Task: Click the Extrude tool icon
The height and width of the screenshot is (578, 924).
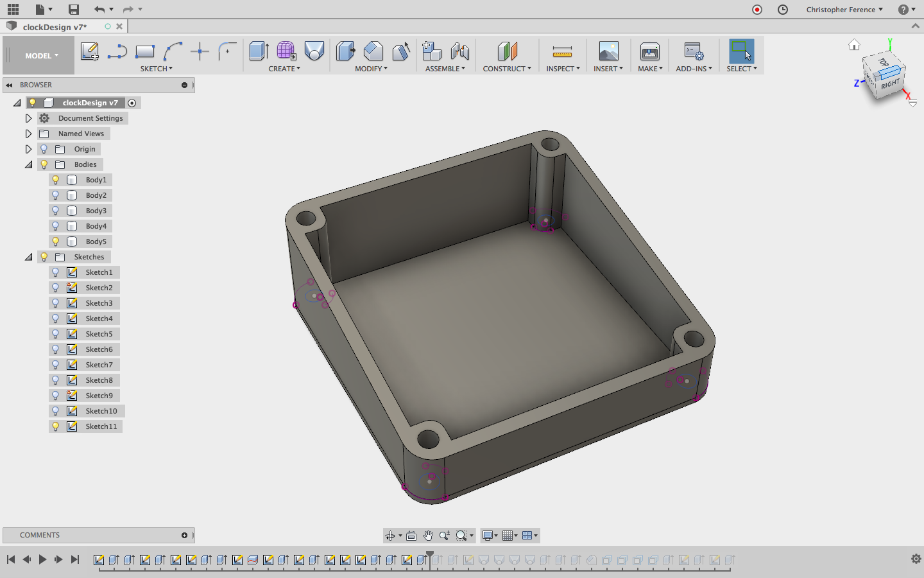Action: 259,51
